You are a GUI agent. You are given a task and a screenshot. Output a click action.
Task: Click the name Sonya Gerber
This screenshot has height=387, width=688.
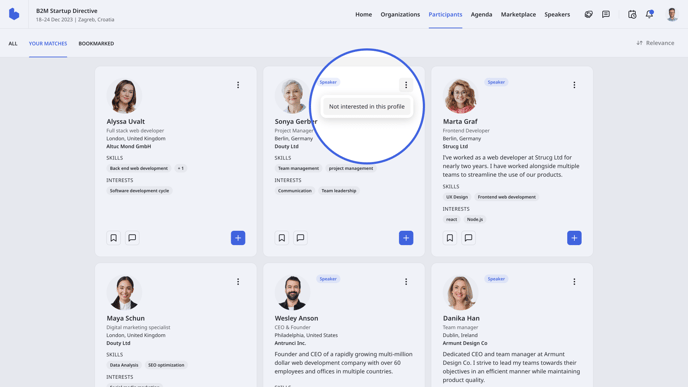[x=296, y=122]
